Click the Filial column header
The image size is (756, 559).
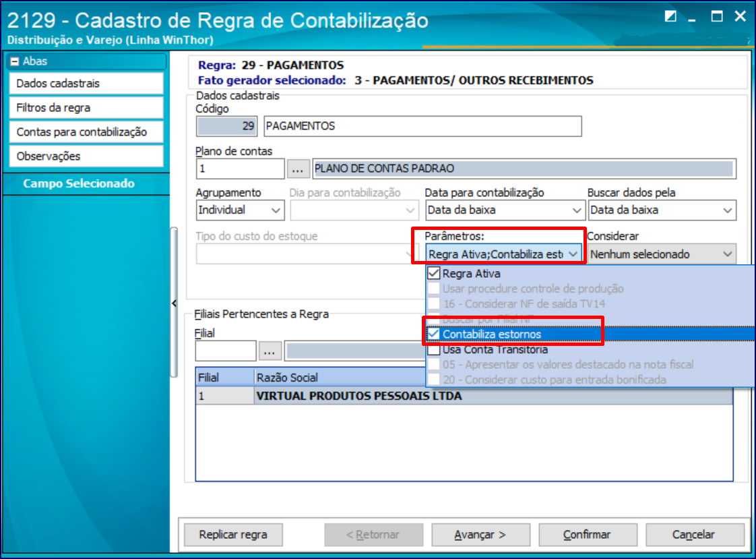pos(224,377)
